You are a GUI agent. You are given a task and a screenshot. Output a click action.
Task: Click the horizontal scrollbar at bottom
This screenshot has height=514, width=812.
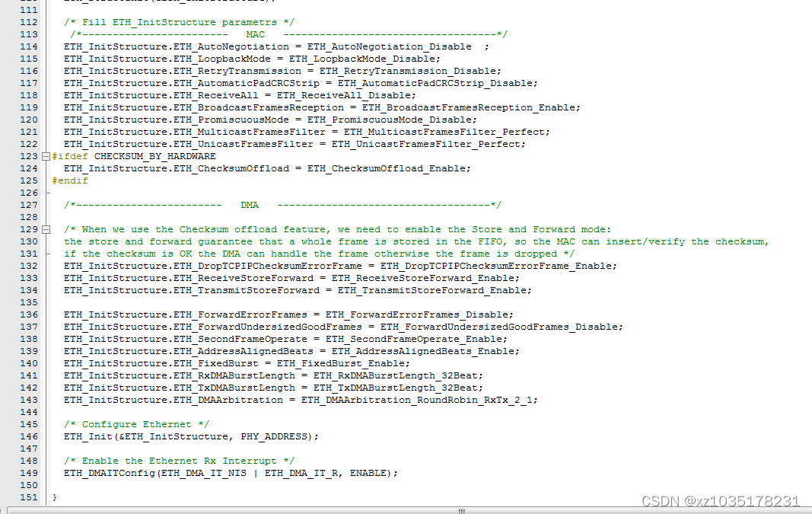pyautogui.click(x=461, y=510)
